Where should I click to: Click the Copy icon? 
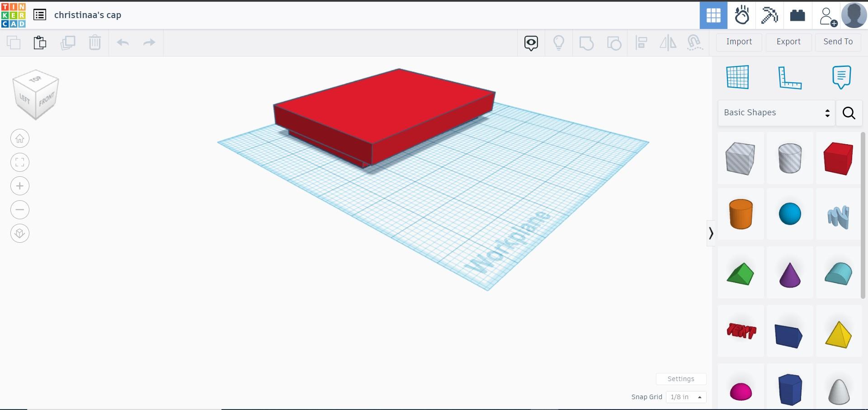(x=14, y=42)
